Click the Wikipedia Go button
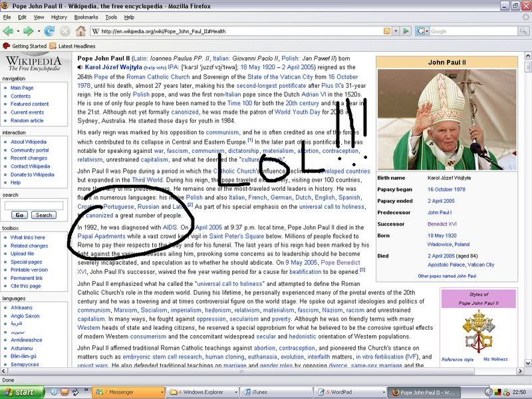 19,215
